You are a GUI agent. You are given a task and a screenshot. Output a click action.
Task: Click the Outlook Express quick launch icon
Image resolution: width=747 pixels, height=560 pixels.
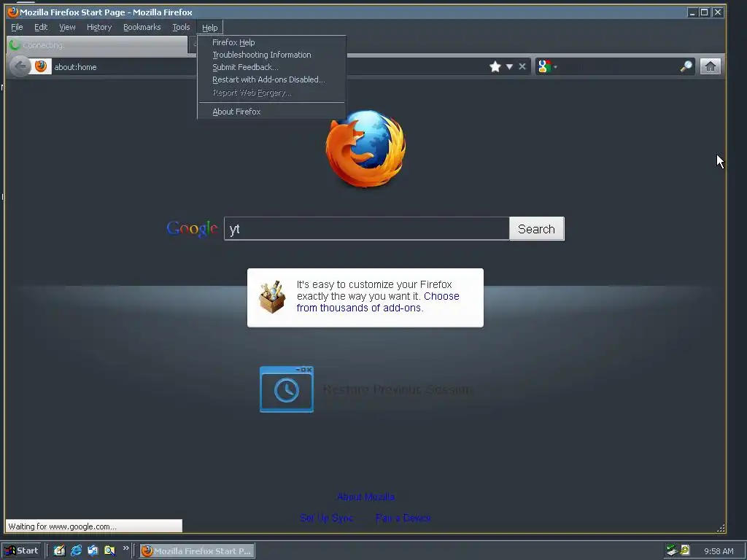[93, 551]
